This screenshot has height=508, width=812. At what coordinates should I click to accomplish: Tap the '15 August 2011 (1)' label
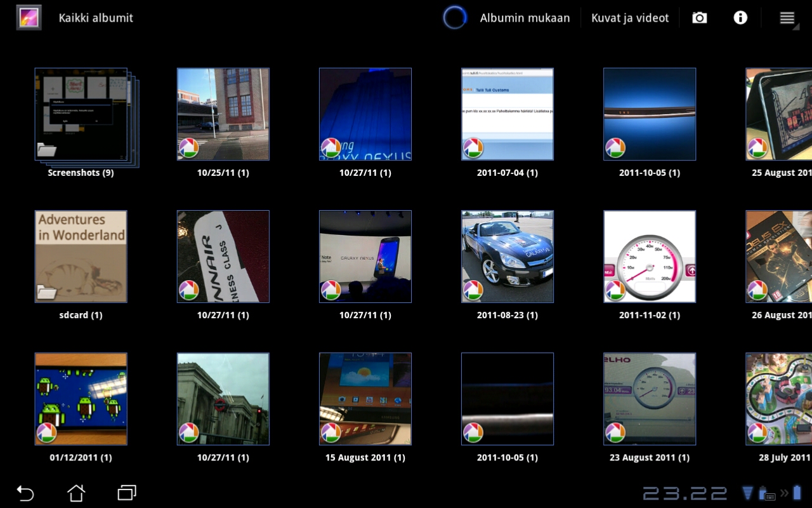365,457
